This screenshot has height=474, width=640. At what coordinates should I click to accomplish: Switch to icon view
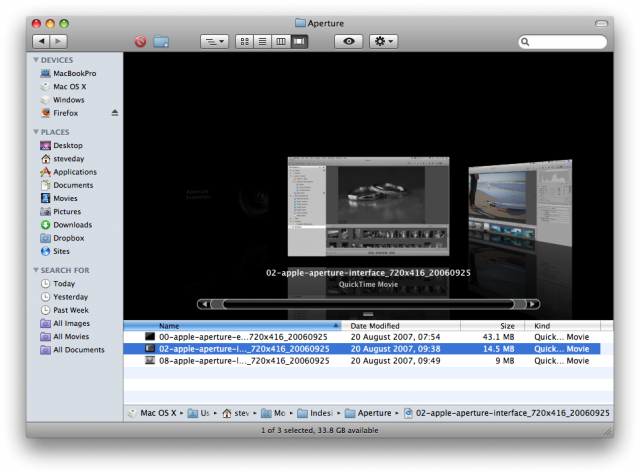pos(244,42)
